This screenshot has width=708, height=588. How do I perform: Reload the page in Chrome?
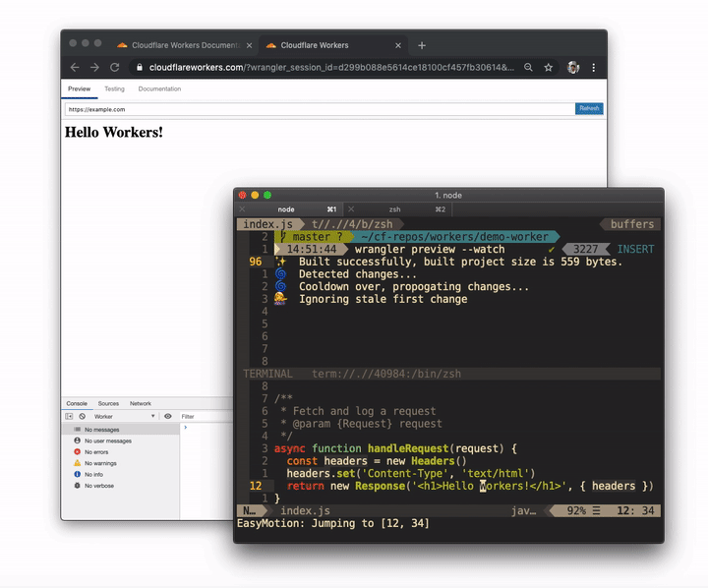(x=115, y=67)
